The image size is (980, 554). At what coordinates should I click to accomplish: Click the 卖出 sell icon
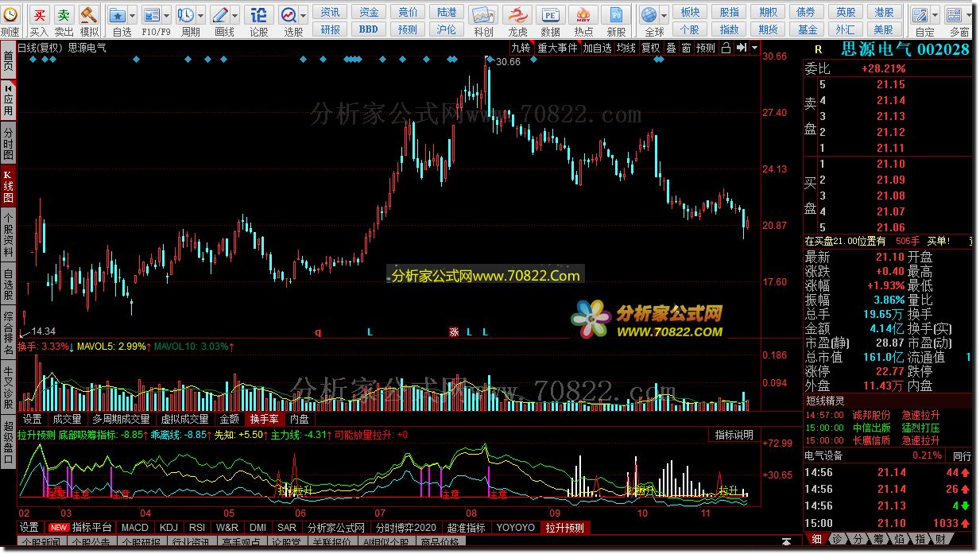click(x=64, y=14)
